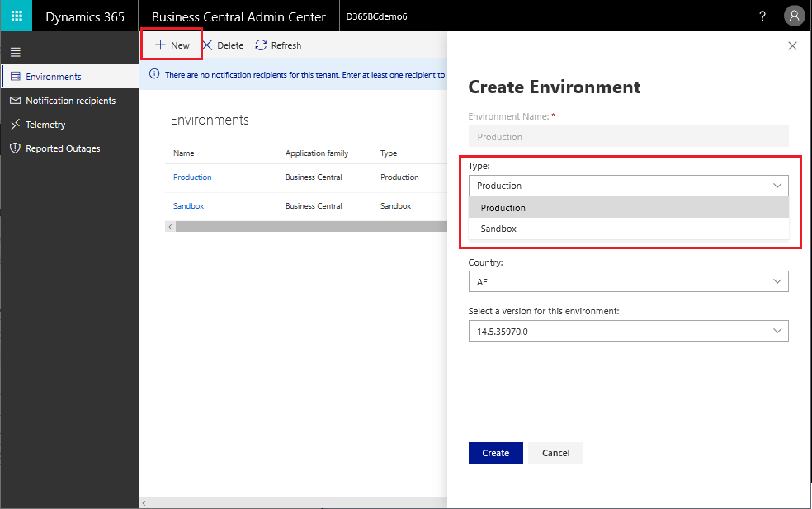Click the Reported Outages shield icon
Screen dimensions: 812x509
(16, 148)
